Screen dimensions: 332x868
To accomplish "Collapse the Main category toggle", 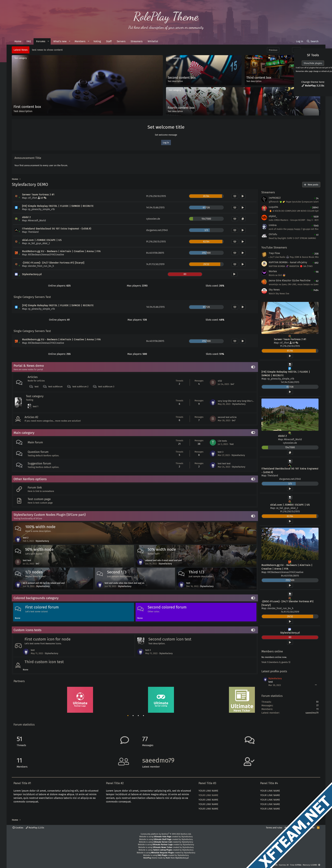I will coord(253,432).
